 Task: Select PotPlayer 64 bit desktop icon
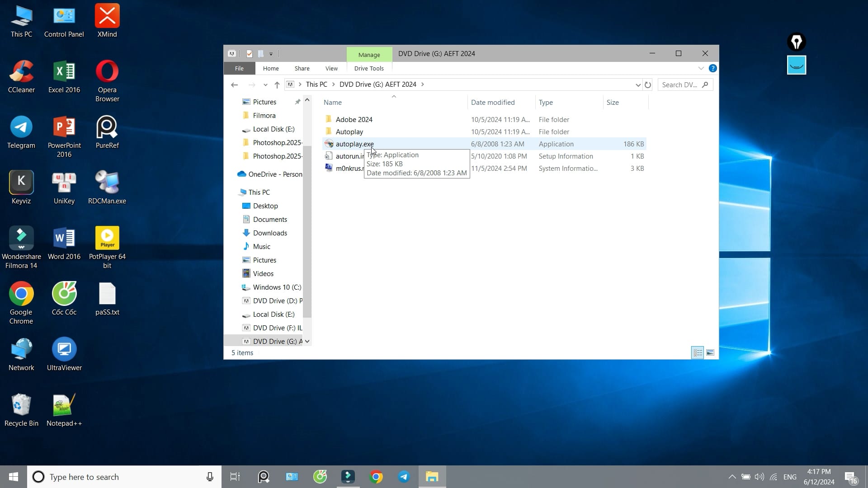[x=107, y=248]
